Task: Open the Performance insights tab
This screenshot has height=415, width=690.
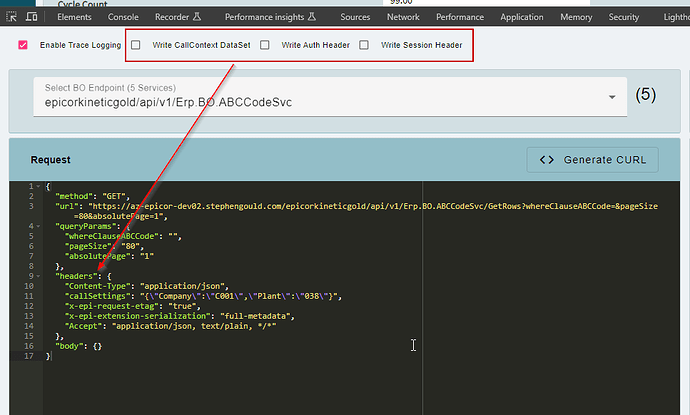Action: pos(270,17)
